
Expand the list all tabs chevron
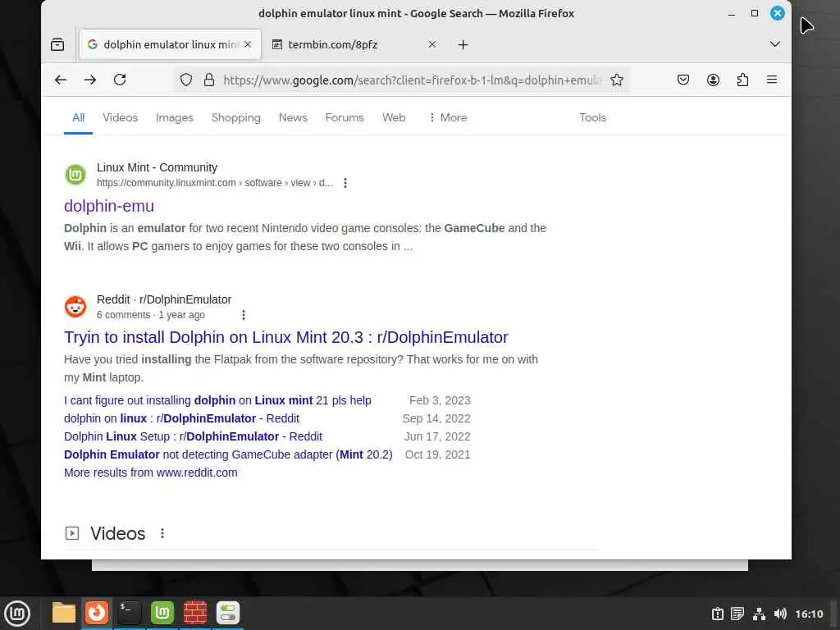click(774, 44)
